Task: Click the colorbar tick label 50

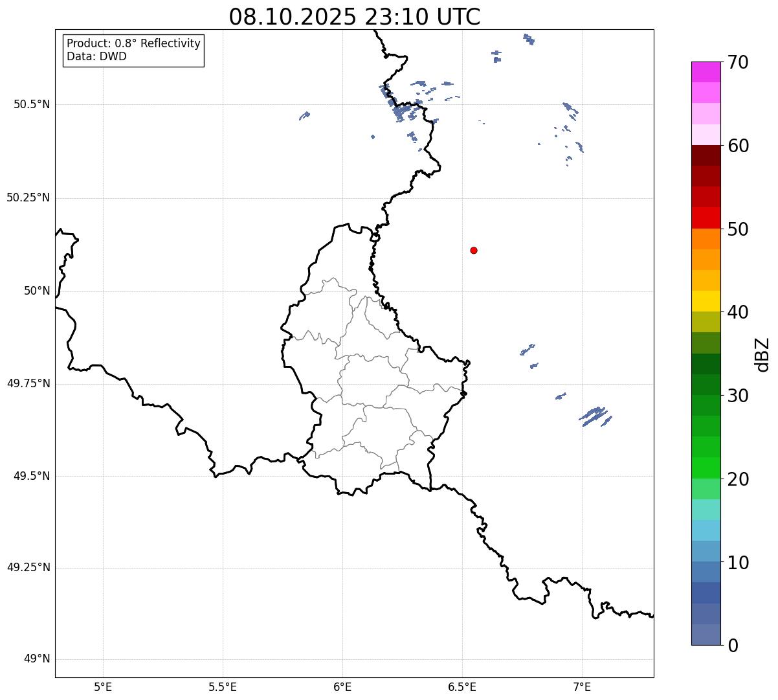Action: pyautogui.click(x=738, y=229)
